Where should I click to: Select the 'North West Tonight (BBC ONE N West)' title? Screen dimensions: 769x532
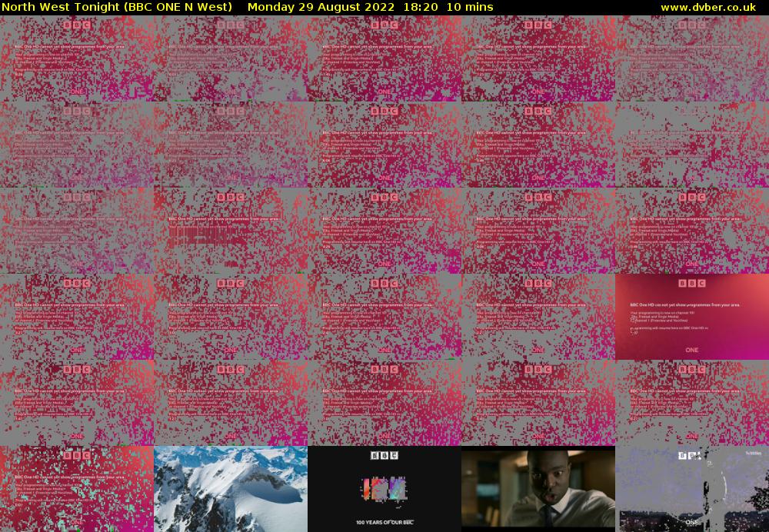click(x=117, y=8)
